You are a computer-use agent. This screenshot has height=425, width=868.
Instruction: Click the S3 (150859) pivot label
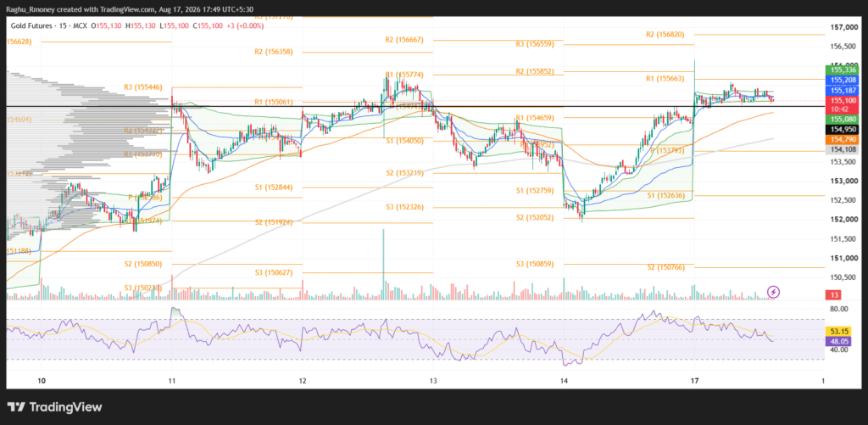(537, 265)
